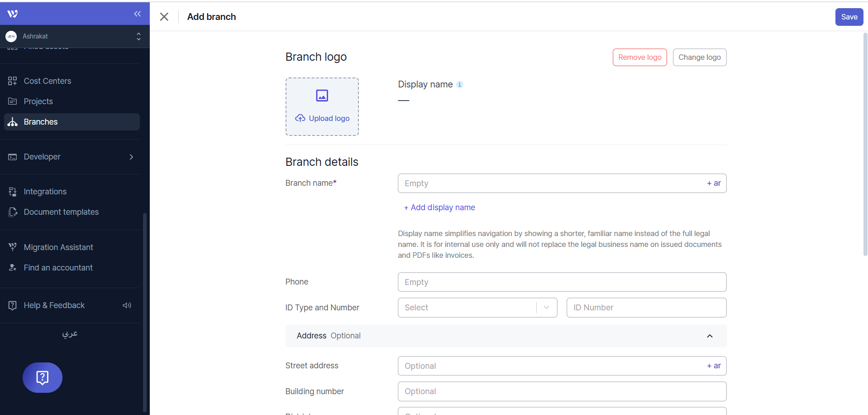Click the Help & Feedback announcements speaker icon
868x415 pixels.
(x=127, y=305)
